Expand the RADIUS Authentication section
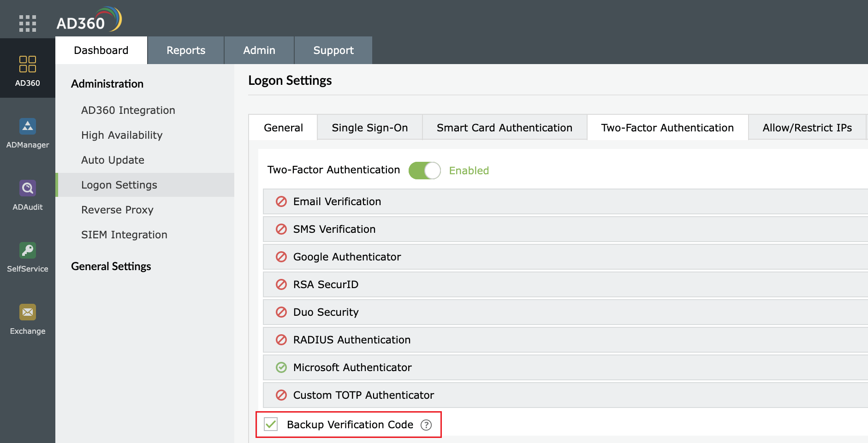 tap(351, 340)
